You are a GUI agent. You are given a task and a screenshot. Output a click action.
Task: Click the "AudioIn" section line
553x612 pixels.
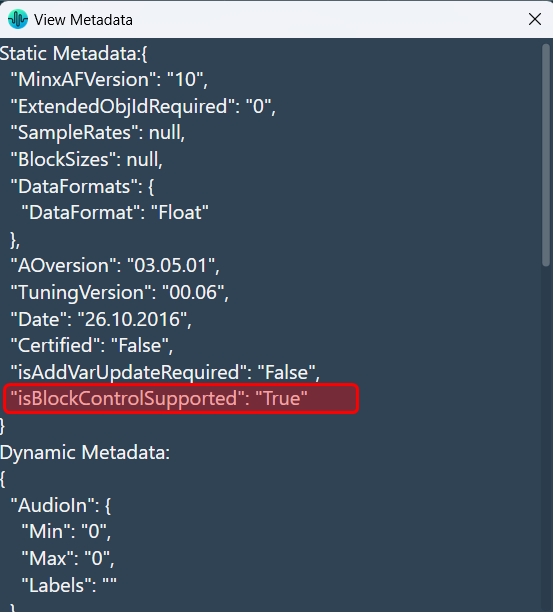(60, 505)
